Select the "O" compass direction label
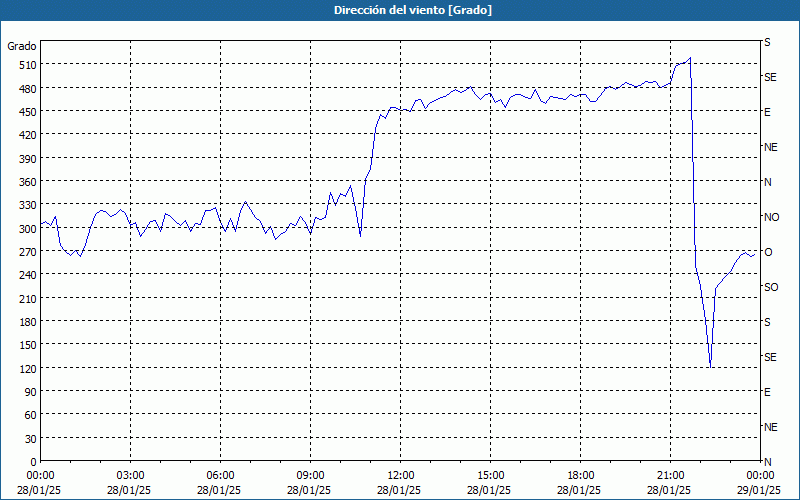This screenshot has height=500, width=800. (x=768, y=252)
